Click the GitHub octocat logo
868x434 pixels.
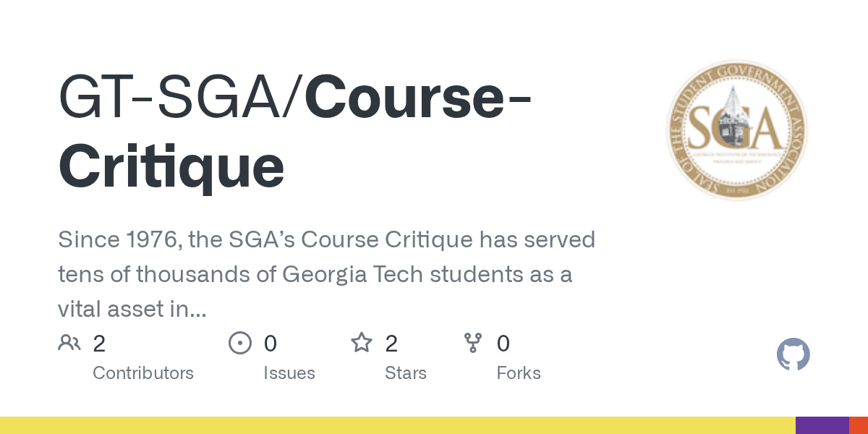(x=793, y=355)
